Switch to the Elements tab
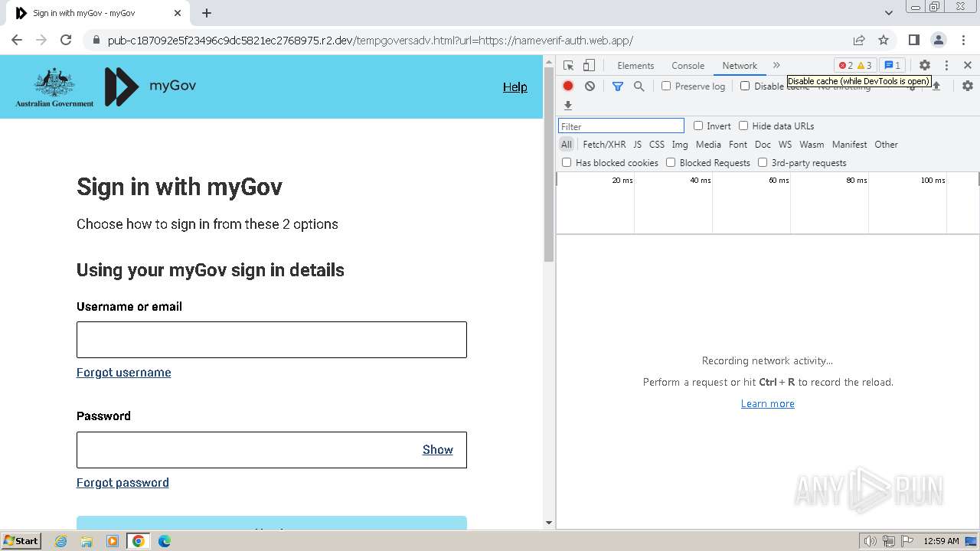 pos(635,66)
